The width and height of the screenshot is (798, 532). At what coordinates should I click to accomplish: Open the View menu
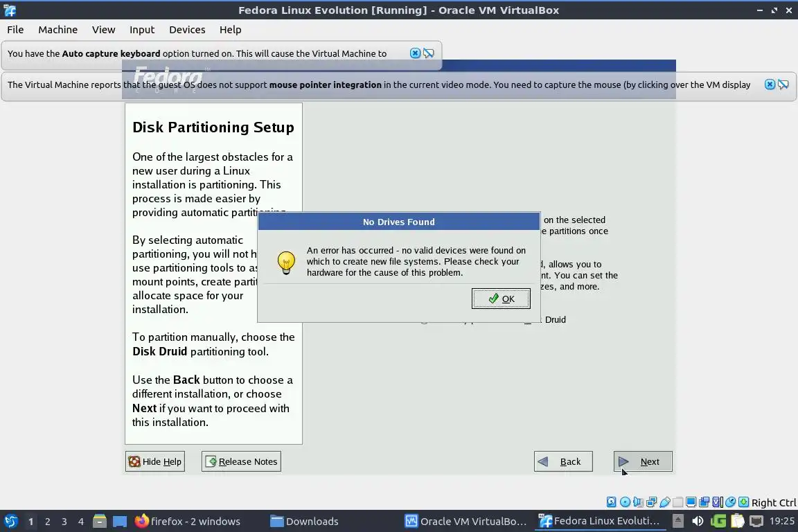pos(103,30)
